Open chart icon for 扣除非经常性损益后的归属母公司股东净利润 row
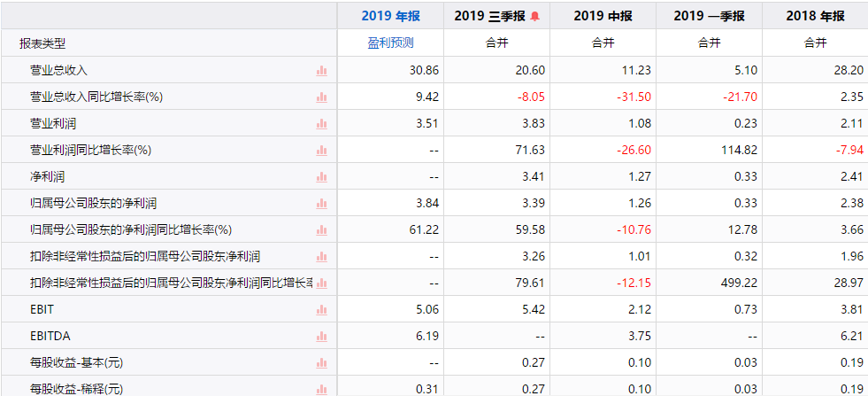Image resolution: width=868 pixels, height=396 pixels. (x=321, y=257)
